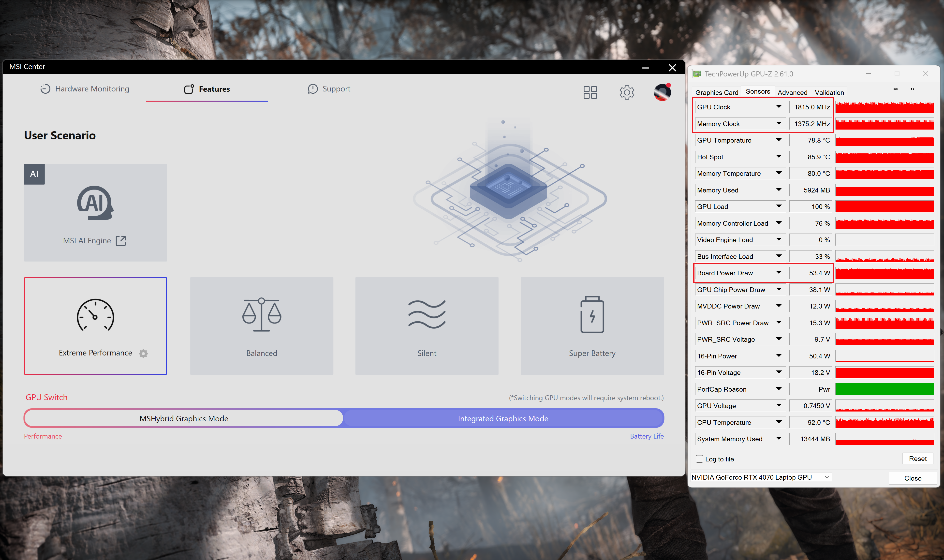This screenshot has width=944, height=560.
Task: Open GPU-Z Advanced tab
Action: click(792, 92)
